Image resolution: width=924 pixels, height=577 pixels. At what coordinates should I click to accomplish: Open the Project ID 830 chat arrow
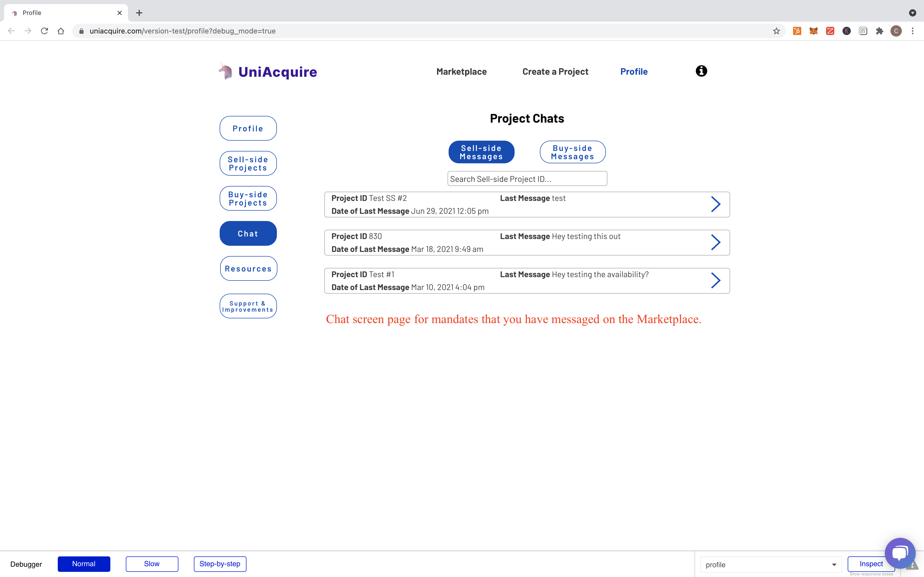pyautogui.click(x=715, y=242)
